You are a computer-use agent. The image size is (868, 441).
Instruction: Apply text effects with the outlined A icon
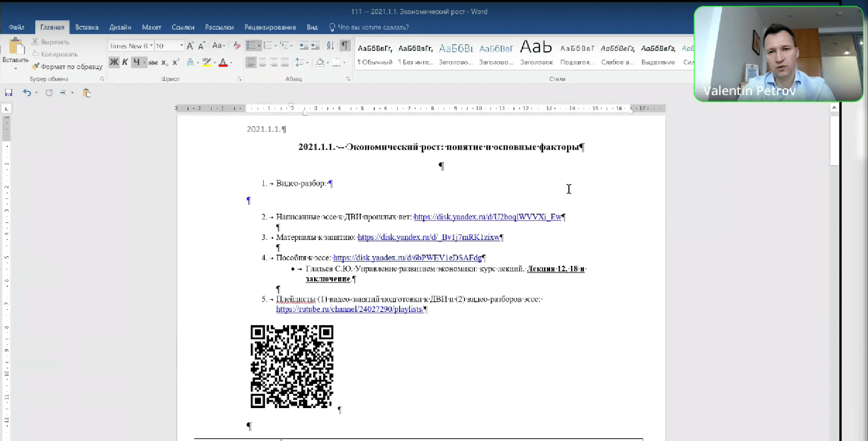click(190, 62)
